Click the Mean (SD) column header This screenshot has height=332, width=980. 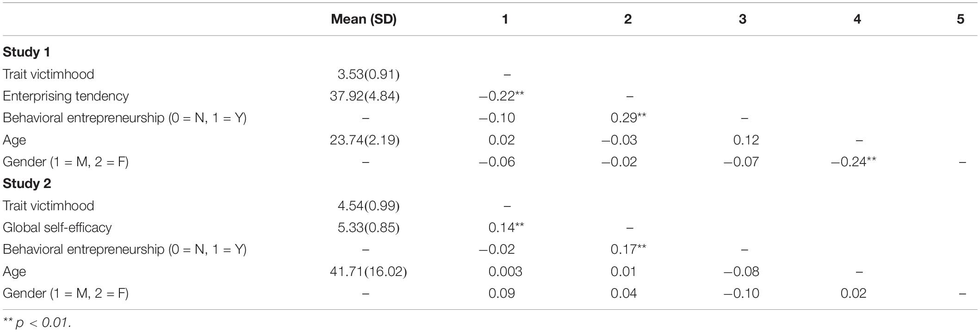(x=364, y=19)
